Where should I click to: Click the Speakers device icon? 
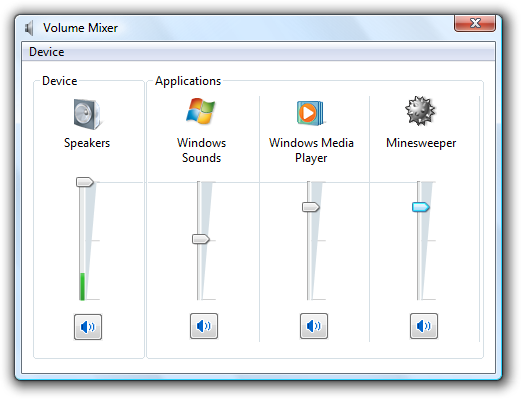[87, 114]
